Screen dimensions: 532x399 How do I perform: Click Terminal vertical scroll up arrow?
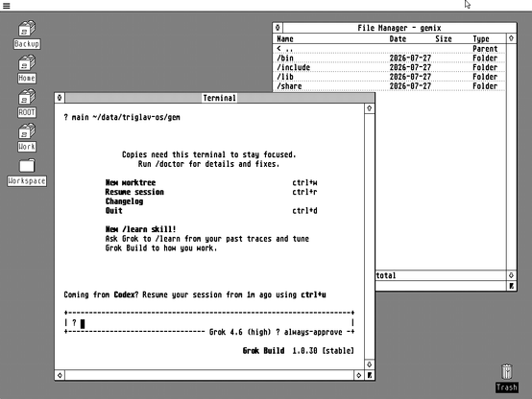point(370,108)
